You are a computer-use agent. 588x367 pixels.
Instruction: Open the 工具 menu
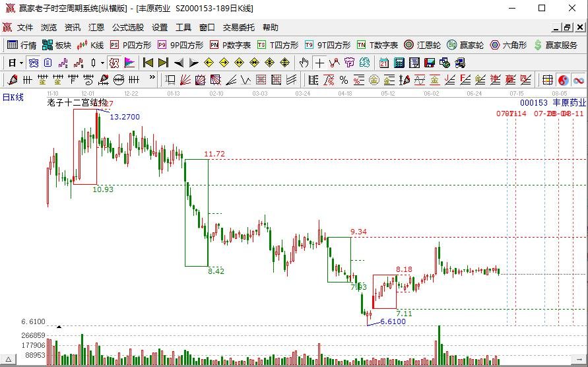click(183, 28)
